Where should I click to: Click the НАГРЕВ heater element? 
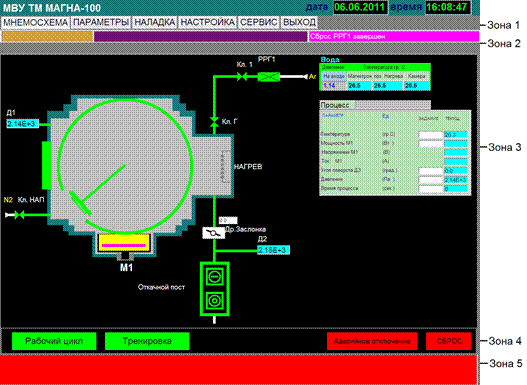click(225, 167)
